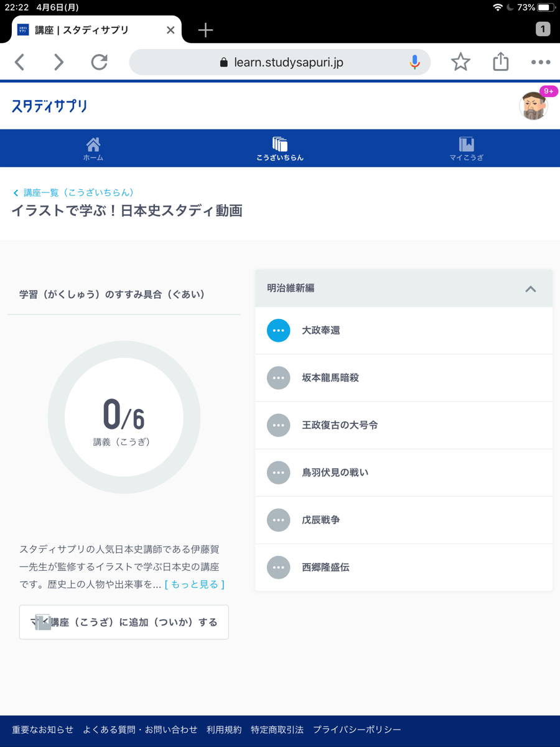
Task: Open the browser three-dots menu
Action: click(x=540, y=62)
